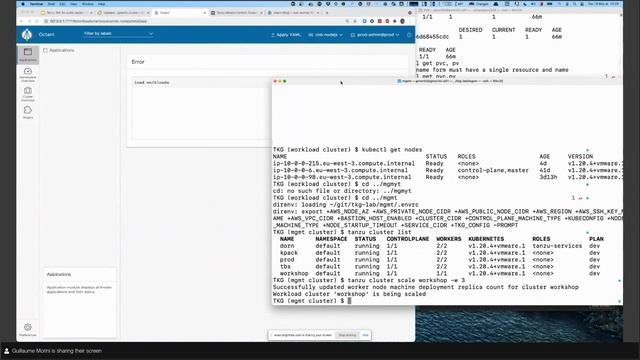Click the terminal prompt cursor line
The width and height of the screenshot is (640, 360).
312,301
